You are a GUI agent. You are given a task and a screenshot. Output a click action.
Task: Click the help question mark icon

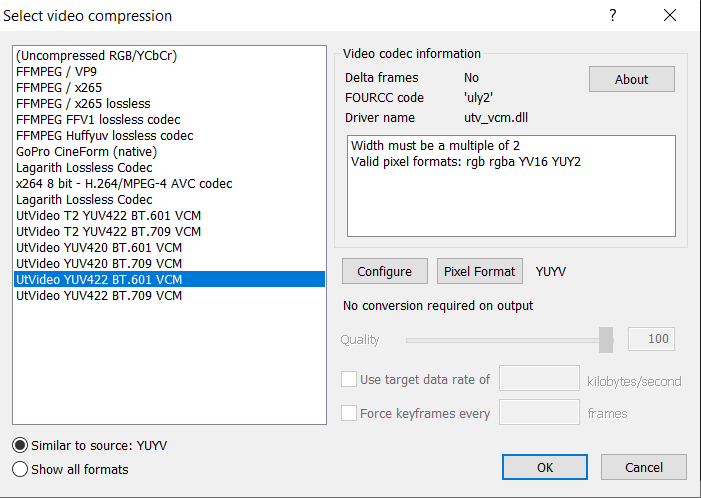click(613, 15)
